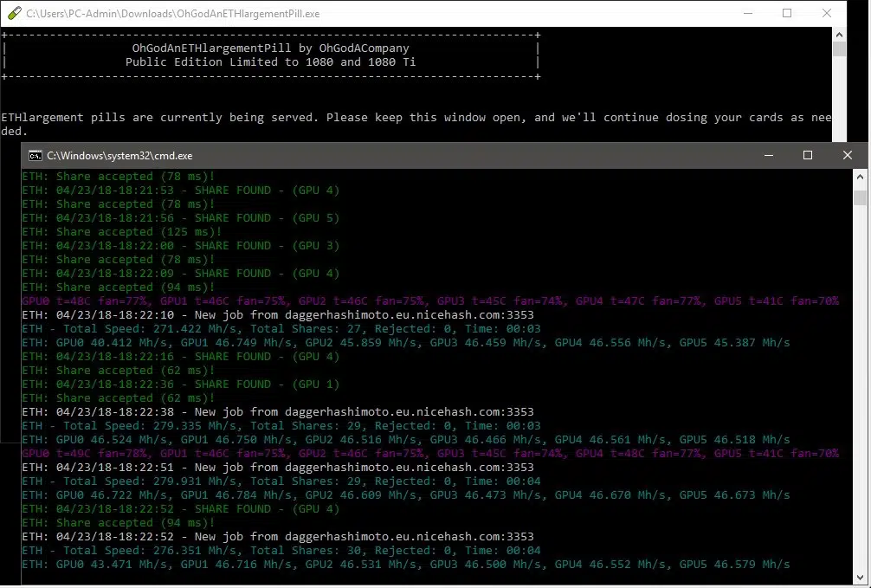Click the ETHlargementPill window scrollbar thumb
871x588 pixels.
coord(839,48)
